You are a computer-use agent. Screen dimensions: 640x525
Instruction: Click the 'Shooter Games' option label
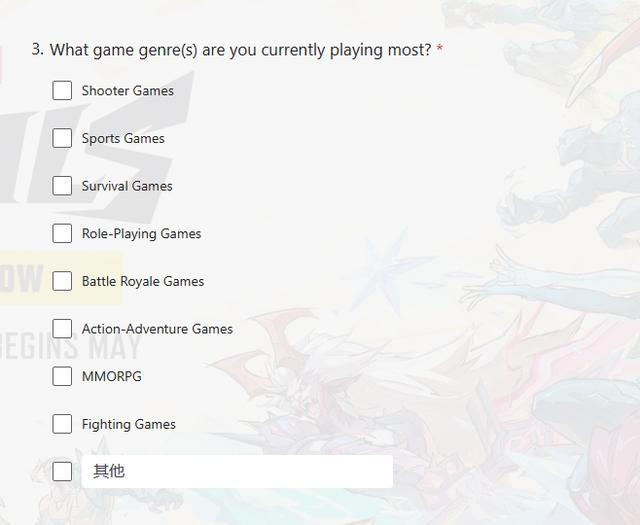point(128,91)
